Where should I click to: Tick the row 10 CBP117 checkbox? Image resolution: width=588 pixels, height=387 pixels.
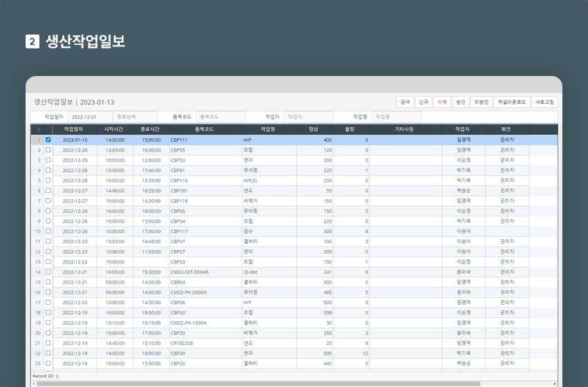[48, 231]
